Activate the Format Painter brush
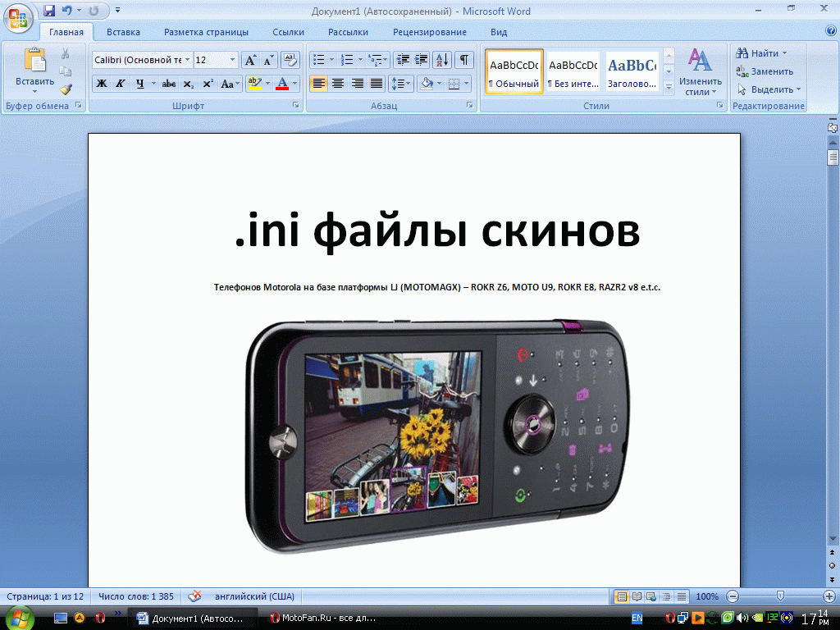840x630 pixels. coord(66,89)
